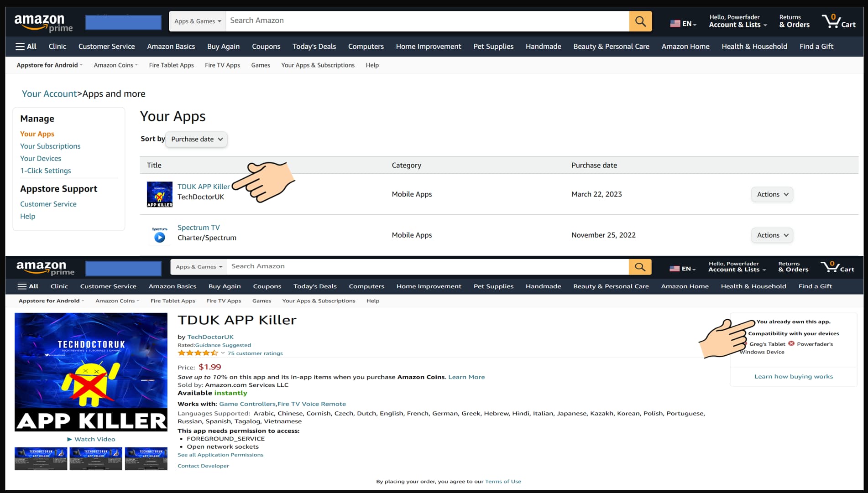Open Your Apps & Subscriptions in top subnav
Image resolution: width=868 pixels, height=493 pixels.
coord(318,65)
